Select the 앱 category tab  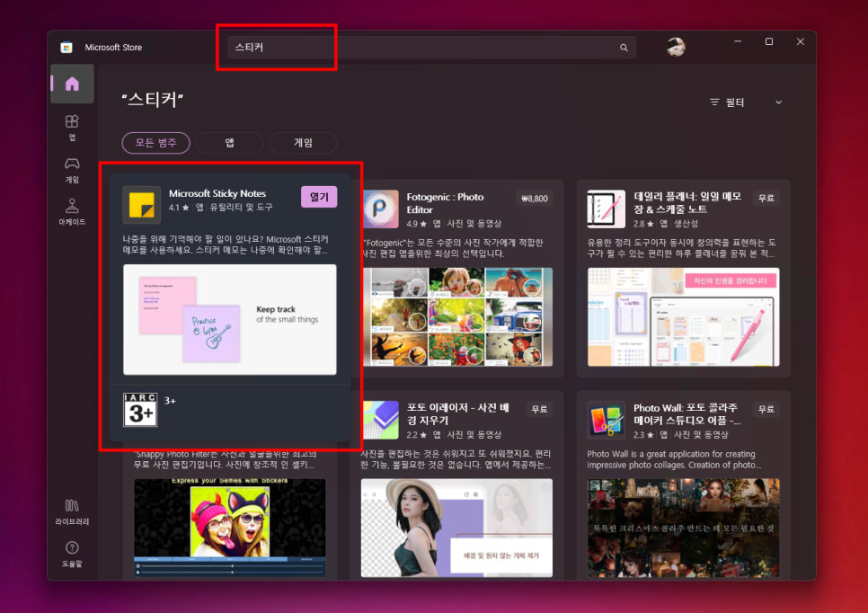click(x=229, y=143)
